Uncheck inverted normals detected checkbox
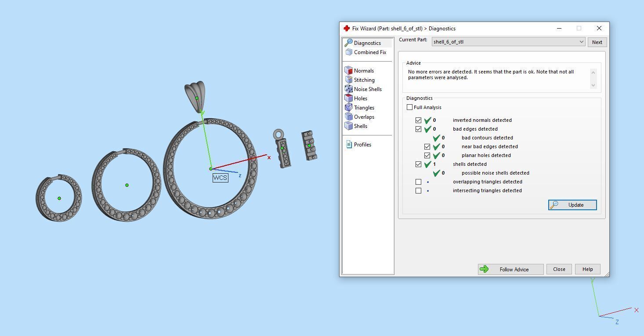Image resolution: width=644 pixels, height=336 pixels. pos(418,120)
